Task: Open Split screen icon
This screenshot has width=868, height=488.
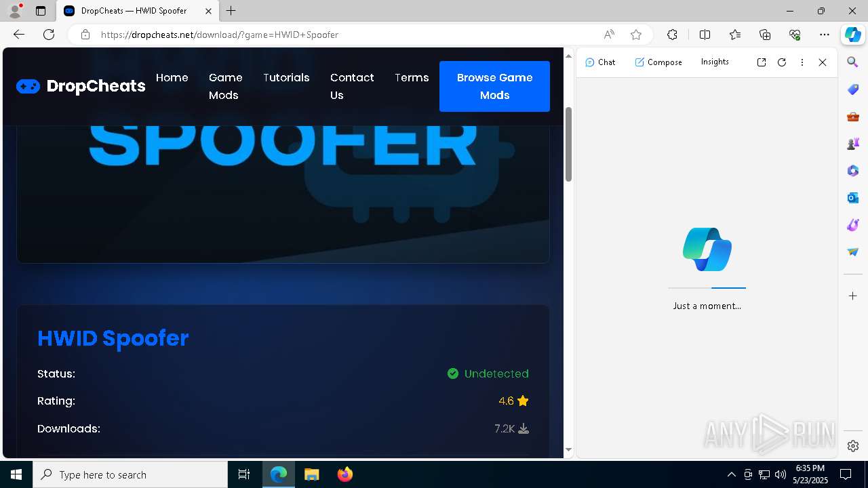Action: click(705, 35)
